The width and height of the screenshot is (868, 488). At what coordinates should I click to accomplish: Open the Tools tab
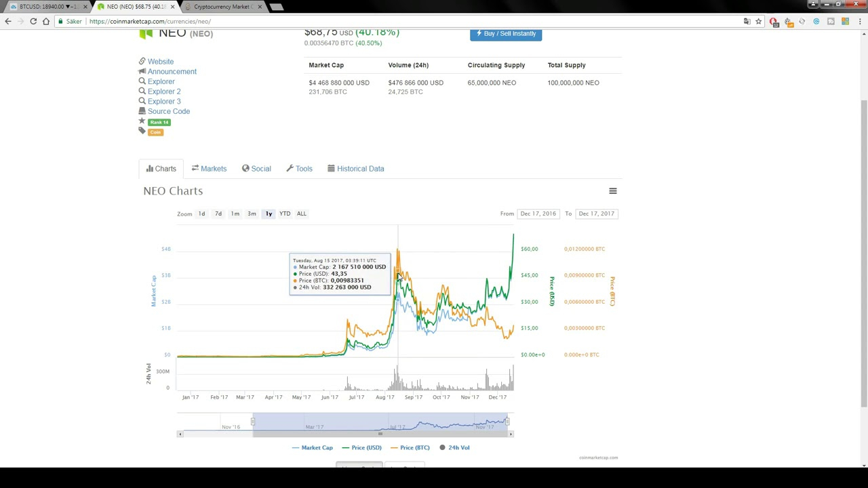click(x=299, y=169)
